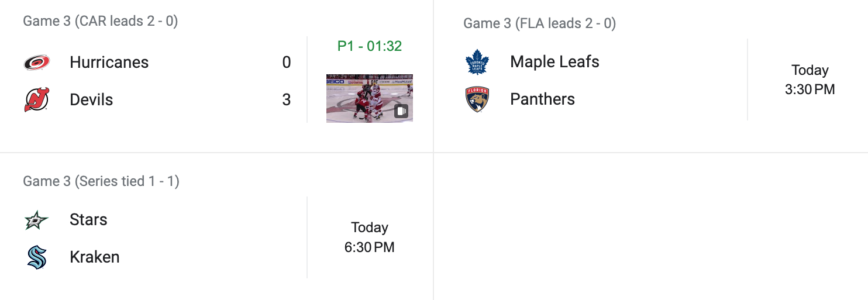Click the Seattle Kraken logo
Screen dimensions: 868x300
(37, 257)
